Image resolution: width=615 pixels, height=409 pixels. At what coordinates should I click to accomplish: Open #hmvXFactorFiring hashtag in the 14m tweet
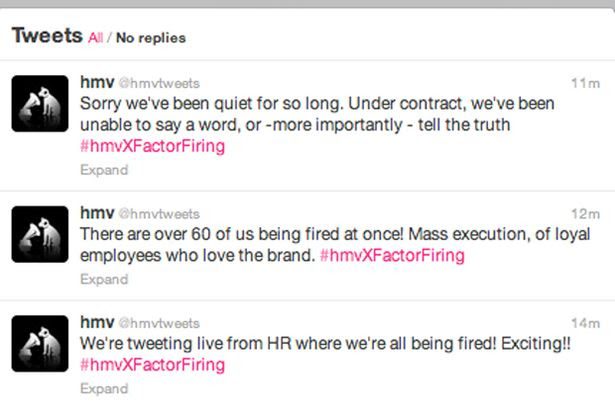[x=153, y=365]
